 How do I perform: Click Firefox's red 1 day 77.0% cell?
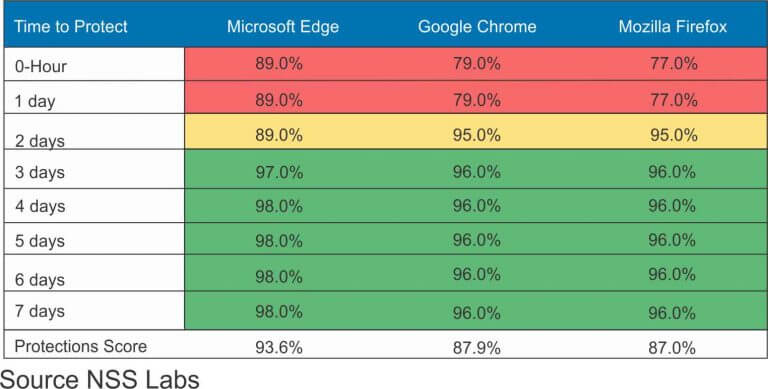[673, 100]
